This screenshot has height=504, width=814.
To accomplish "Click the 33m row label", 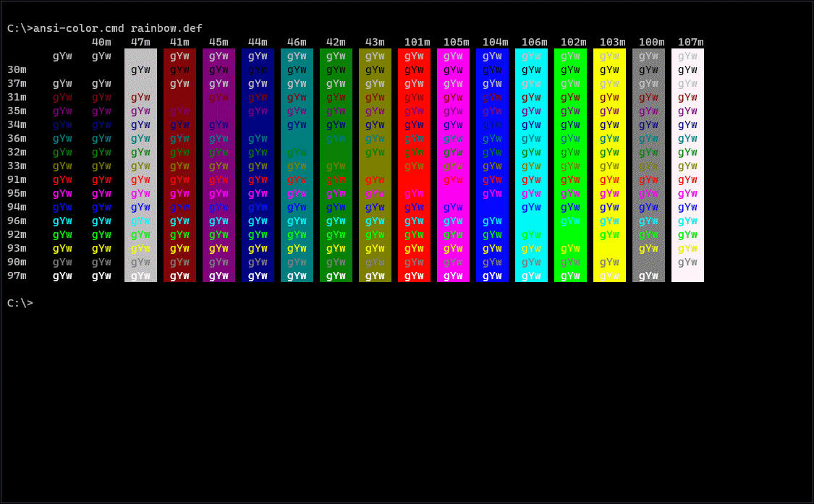I will point(17,166).
